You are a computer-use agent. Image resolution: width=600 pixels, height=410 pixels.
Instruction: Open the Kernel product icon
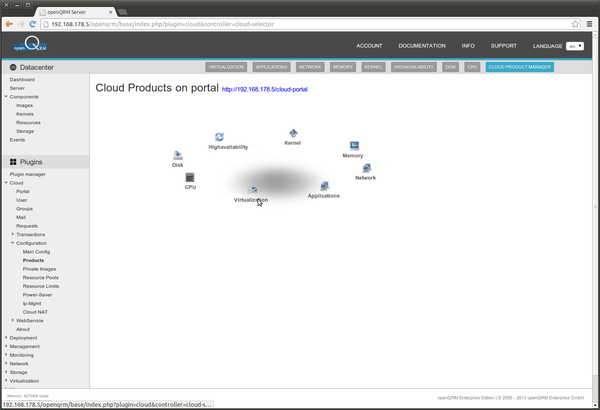pos(293,133)
